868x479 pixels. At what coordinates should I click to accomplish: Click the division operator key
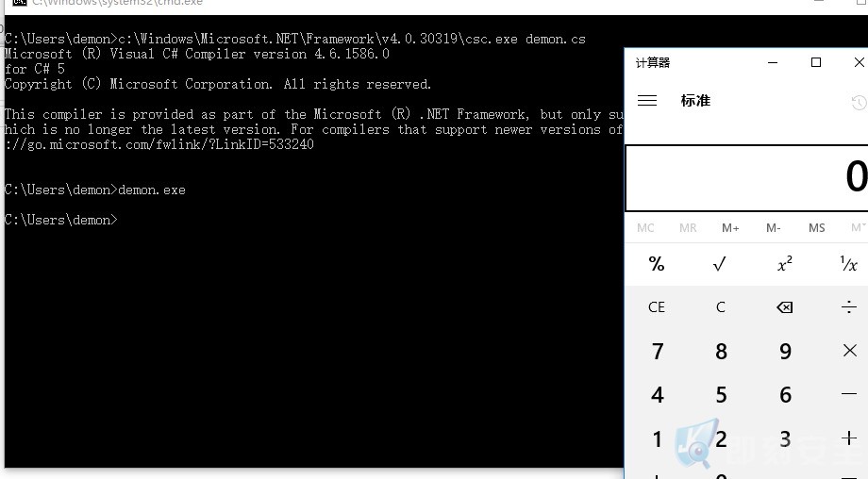coord(848,307)
